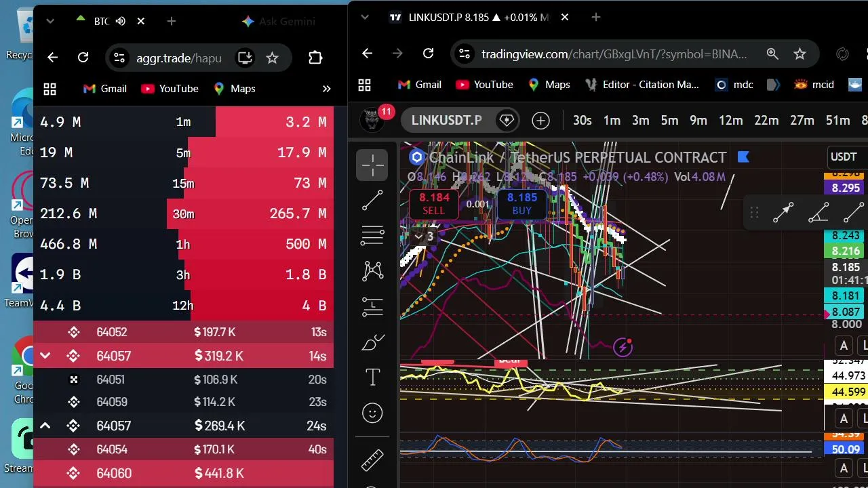Select the text annotation tool

click(x=372, y=378)
